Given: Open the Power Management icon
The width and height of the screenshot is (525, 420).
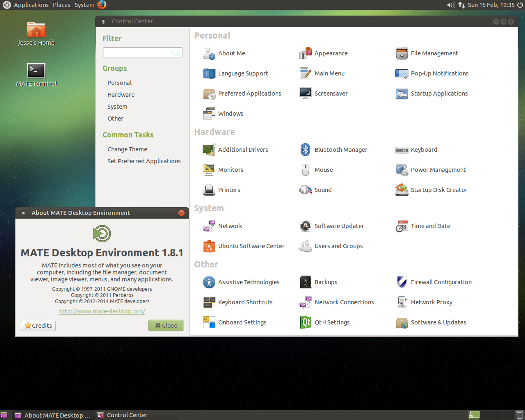Looking at the screenshot, I should click(402, 170).
